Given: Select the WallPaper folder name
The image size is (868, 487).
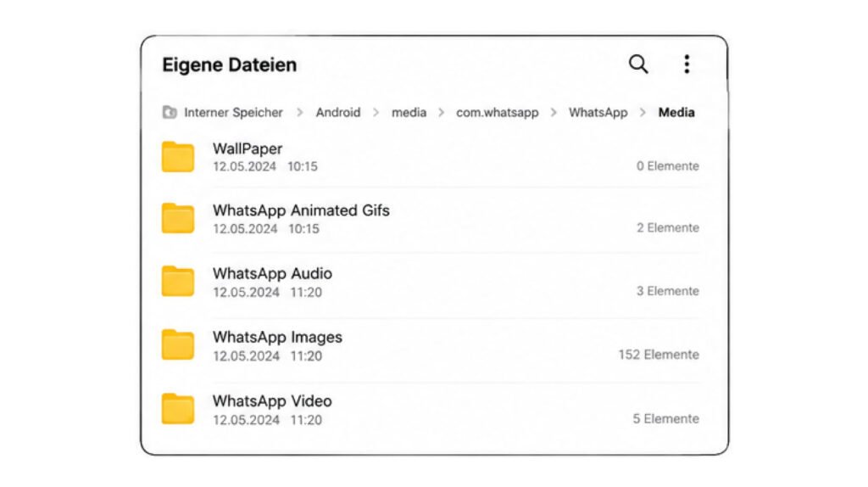Looking at the screenshot, I should 248,149.
